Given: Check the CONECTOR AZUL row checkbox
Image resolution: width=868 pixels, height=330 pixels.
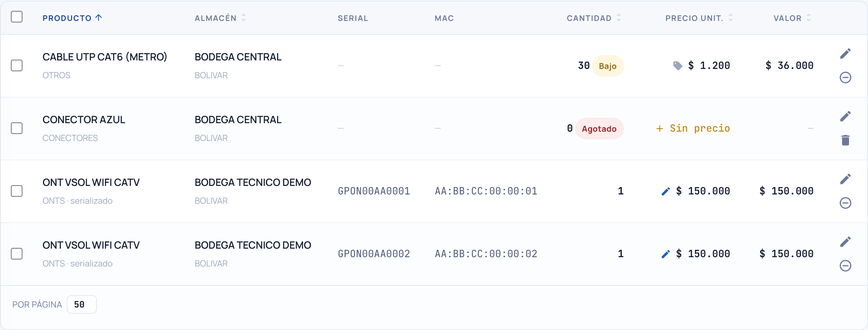Looking at the screenshot, I should [x=17, y=128].
